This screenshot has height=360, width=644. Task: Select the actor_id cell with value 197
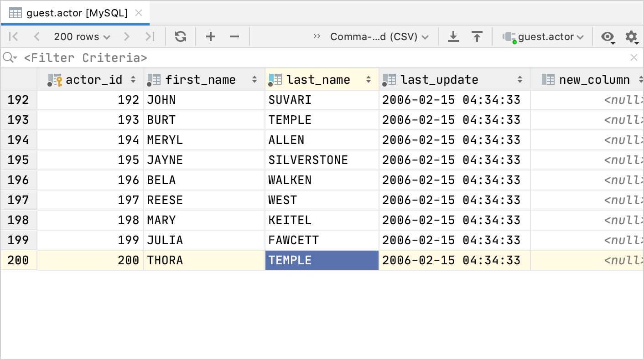pyautogui.click(x=90, y=200)
